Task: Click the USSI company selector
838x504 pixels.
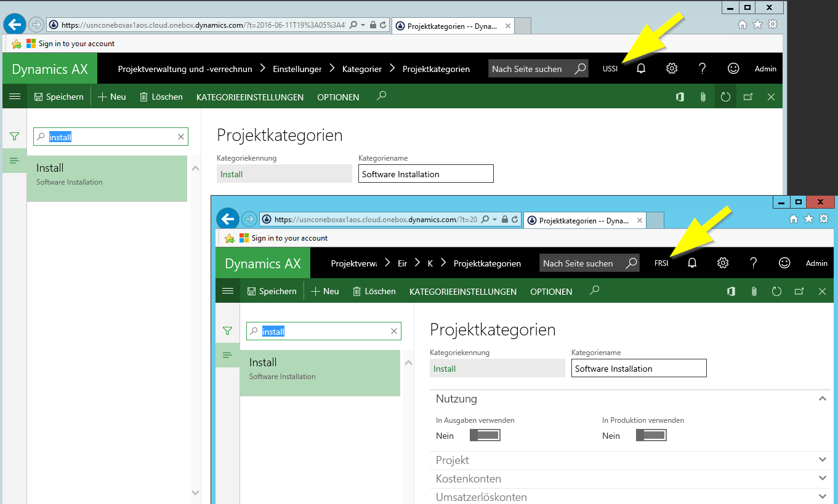Action: click(610, 69)
